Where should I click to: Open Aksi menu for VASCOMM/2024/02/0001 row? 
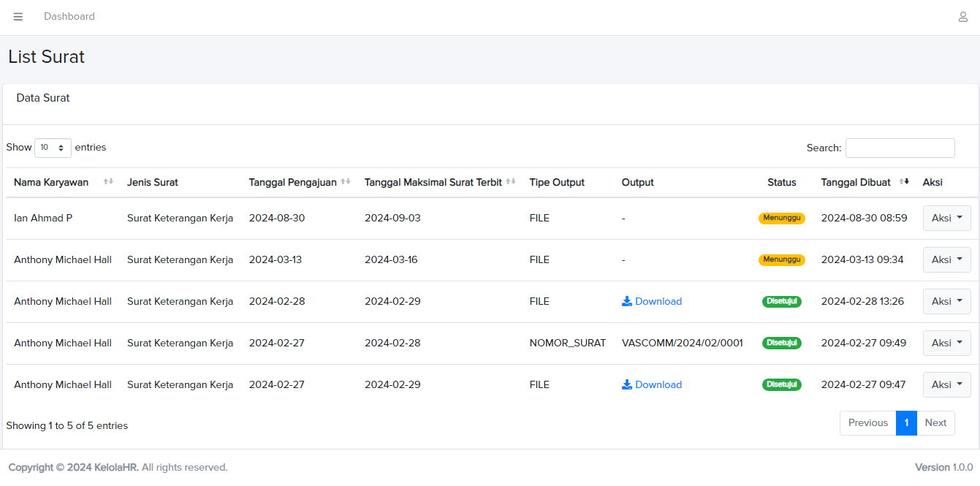(946, 343)
